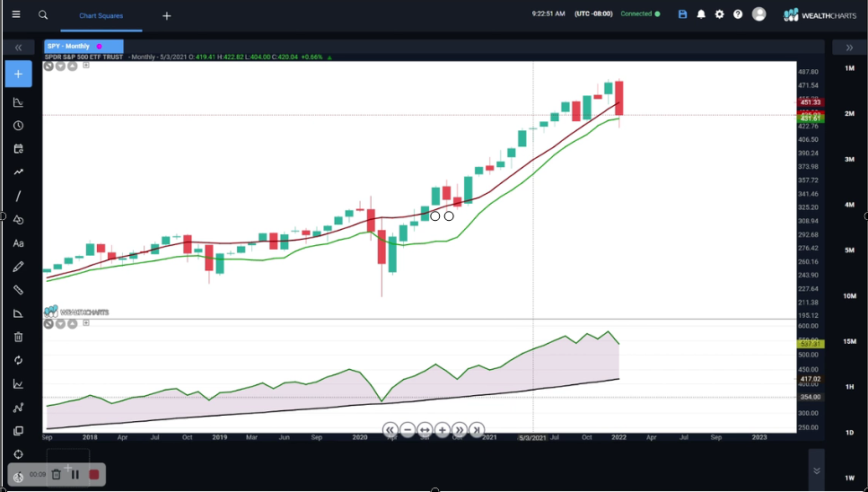The width and height of the screenshot is (868, 492).
Task: Select the 4M timeframe
Action: (849, 205)
